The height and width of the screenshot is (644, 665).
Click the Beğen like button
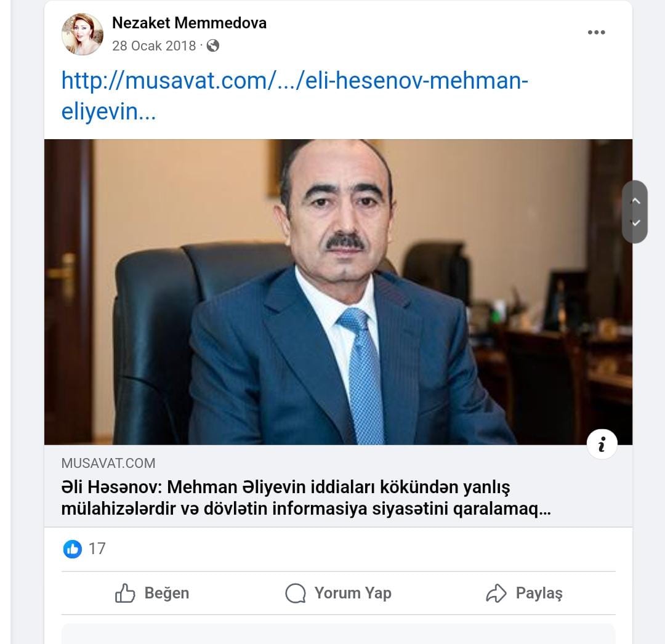point(152,593)
